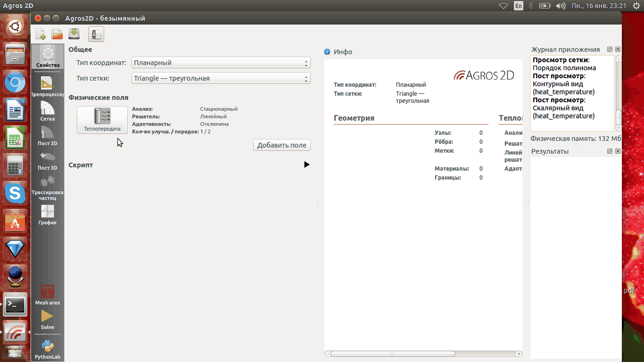Open the Тип координат dropdown
644x362 pixels.
coord(221,63)
